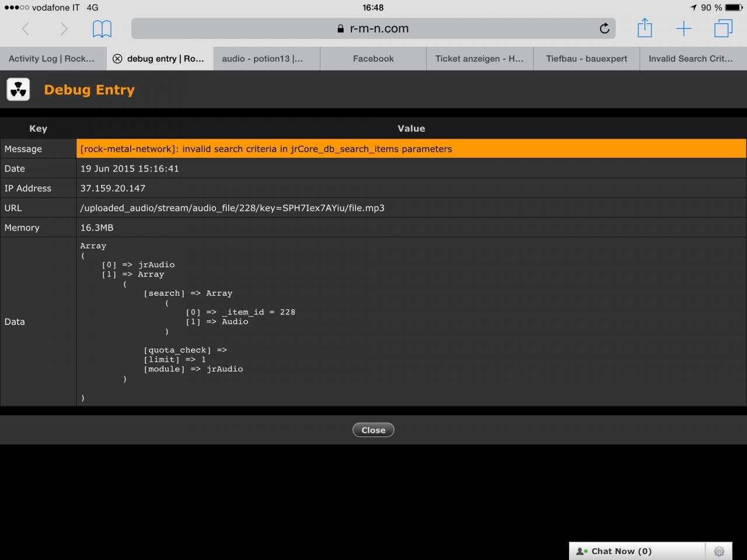Screen dimensions: 747x560
Task: Tap the Chat Now person icon
Action: point(582,551)
